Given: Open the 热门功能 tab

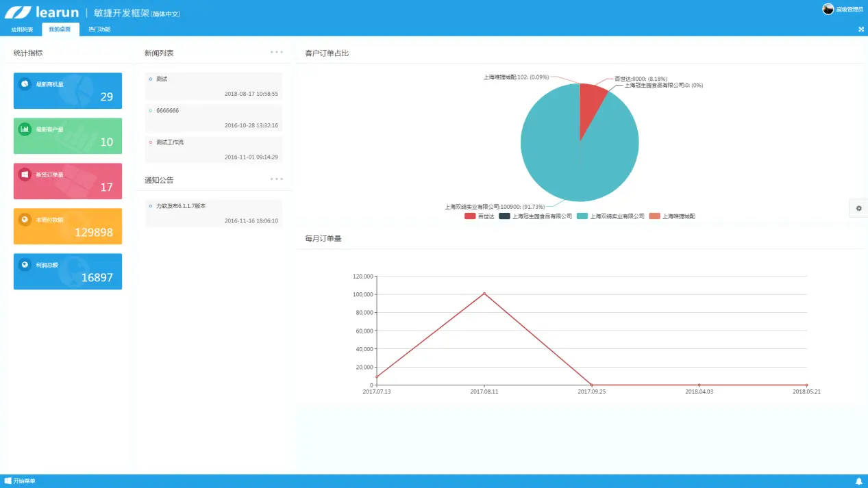Looking at the screenshot, I should (x=99, y=29).
